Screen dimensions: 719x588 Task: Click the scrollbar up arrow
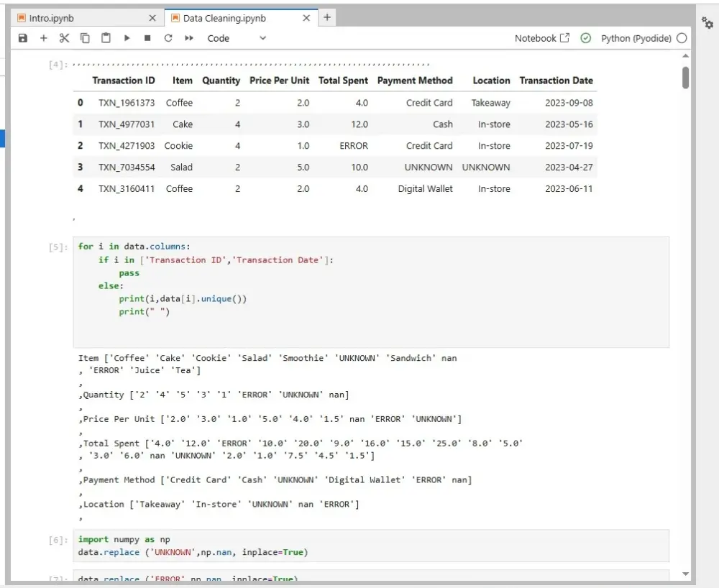tap(685, 55)
